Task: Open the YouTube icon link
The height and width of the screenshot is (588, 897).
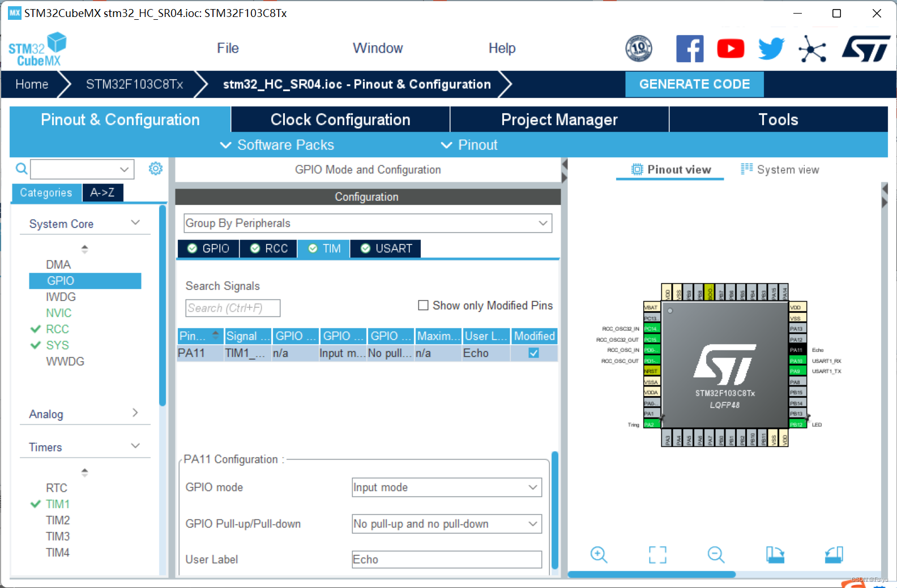Action: pos(731,49)
